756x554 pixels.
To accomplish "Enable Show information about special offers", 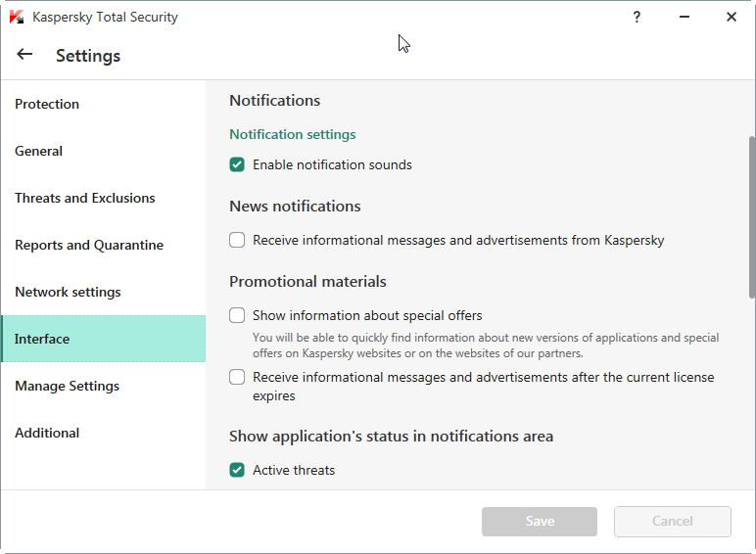I will coord(237,315).
